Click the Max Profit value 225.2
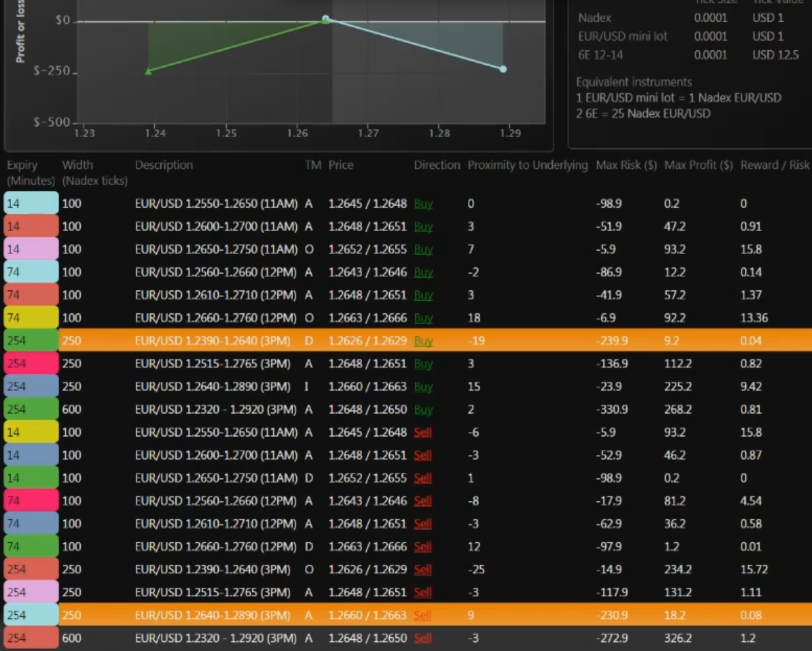This screenshot has height=651, width=812. pos(678,386)
